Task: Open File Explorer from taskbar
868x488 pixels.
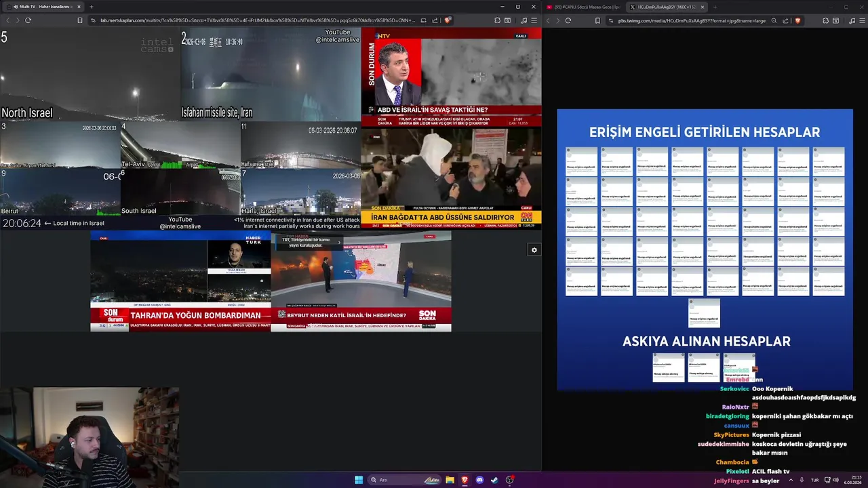Action: [450, 480]
